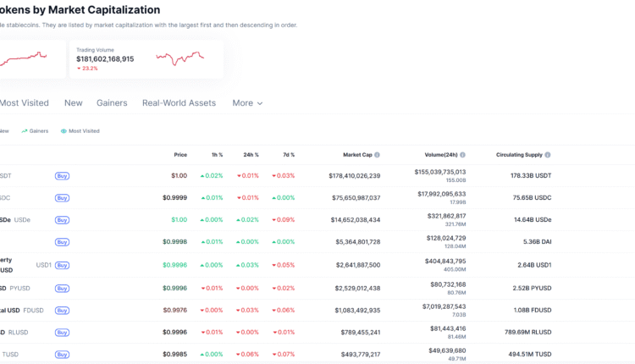635x364 pixels.
Task: Click the Most Visited eye icon
Action: [x=63, y=131]
